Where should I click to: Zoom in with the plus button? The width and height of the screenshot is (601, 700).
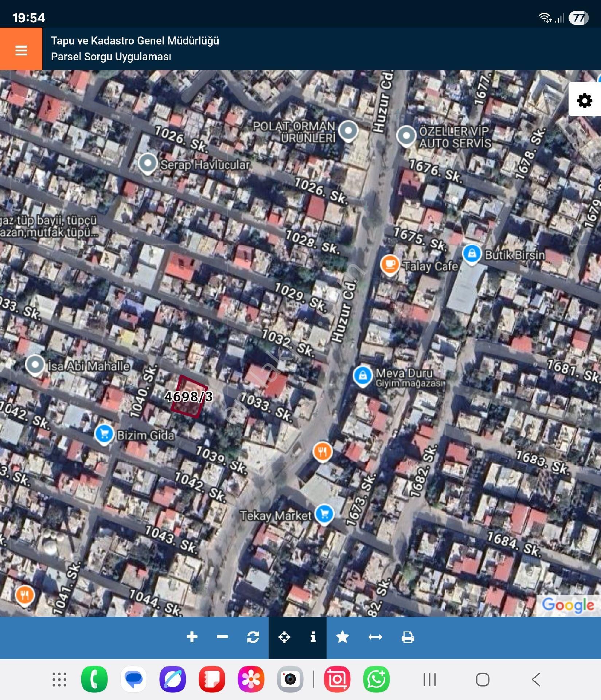(x=192, y=637)
